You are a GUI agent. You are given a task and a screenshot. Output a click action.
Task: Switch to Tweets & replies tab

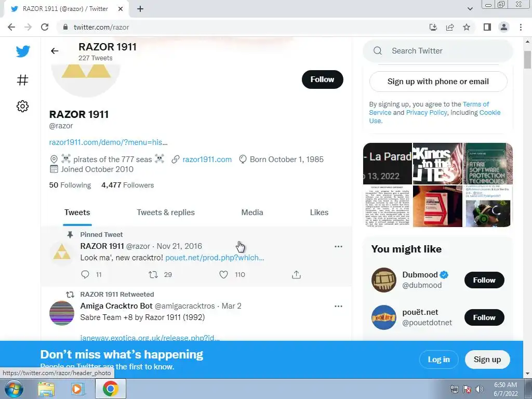point(166,212)
